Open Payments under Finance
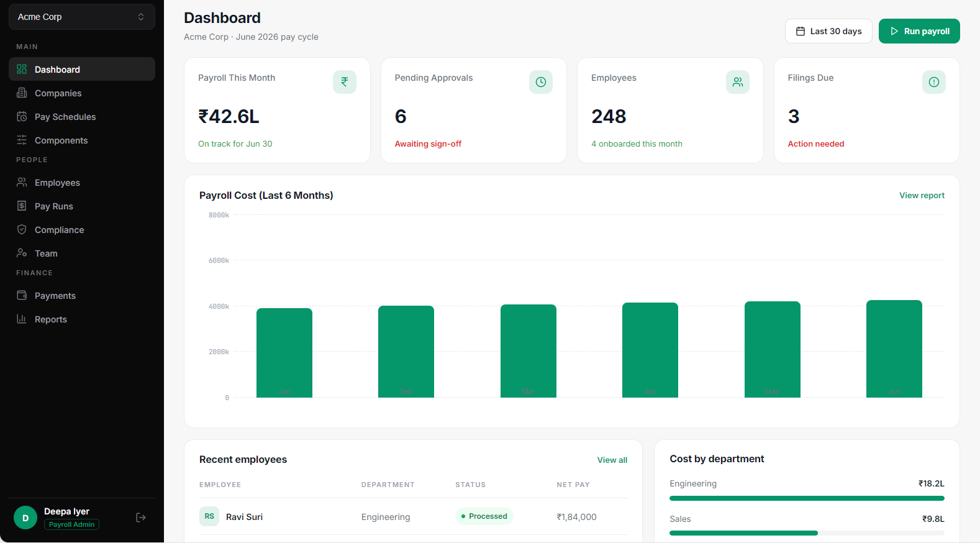This screenshot has width=980, height=543. (x=82, y=295)
